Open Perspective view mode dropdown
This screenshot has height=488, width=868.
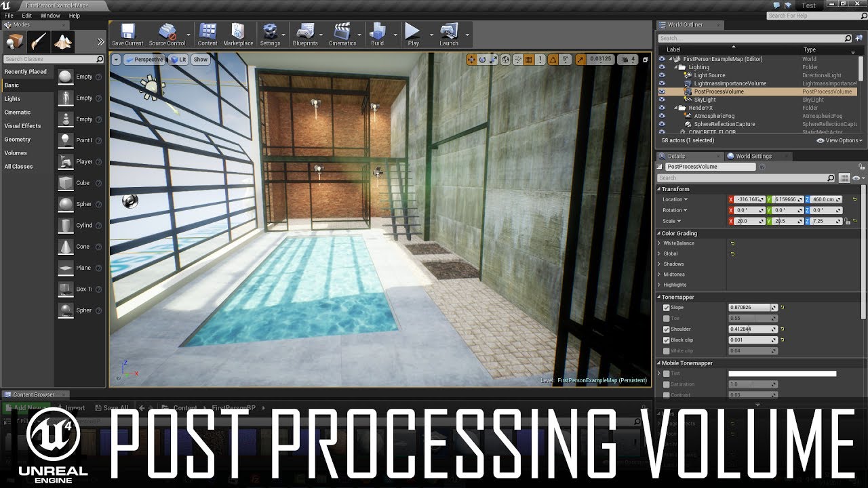pos(144,60)
